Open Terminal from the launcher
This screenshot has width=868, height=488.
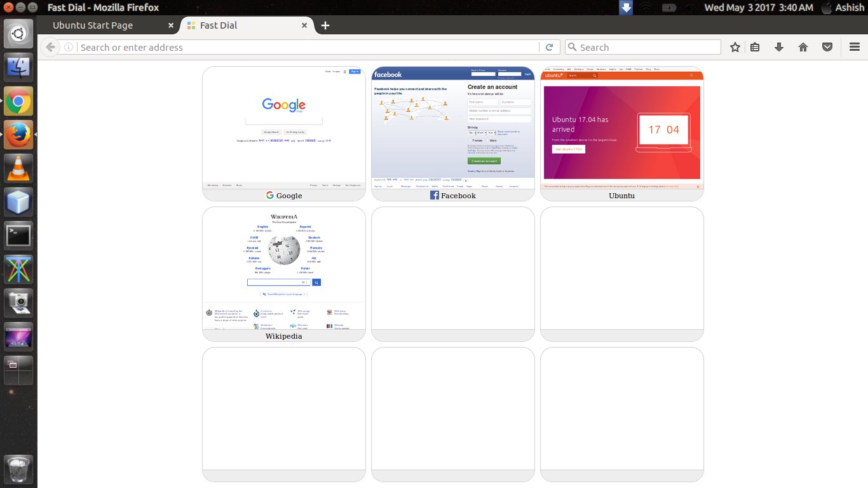pyautogui.click(x=18, y=236)
